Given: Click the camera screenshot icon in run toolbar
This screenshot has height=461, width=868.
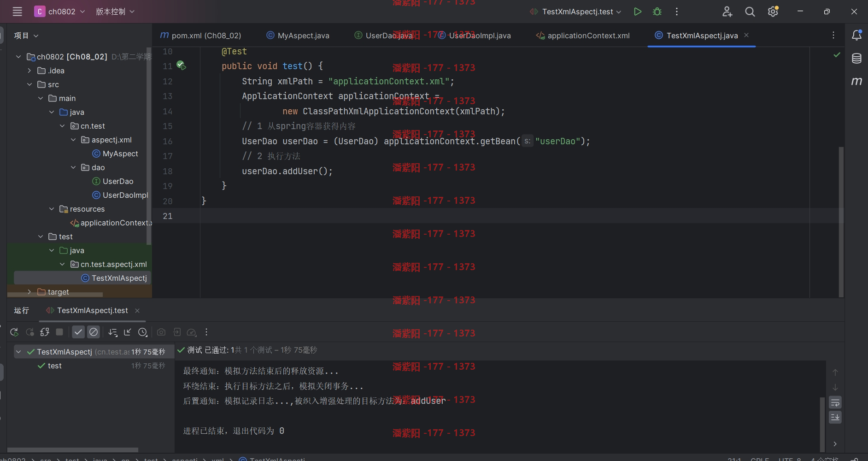Looking at the screenshot, I should [x=161, y=332].
